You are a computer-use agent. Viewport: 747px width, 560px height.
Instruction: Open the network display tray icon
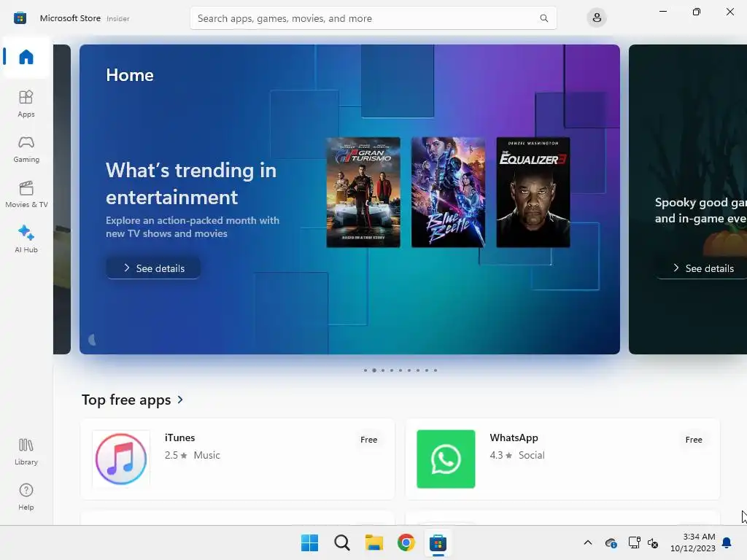[x=634, y=542]
